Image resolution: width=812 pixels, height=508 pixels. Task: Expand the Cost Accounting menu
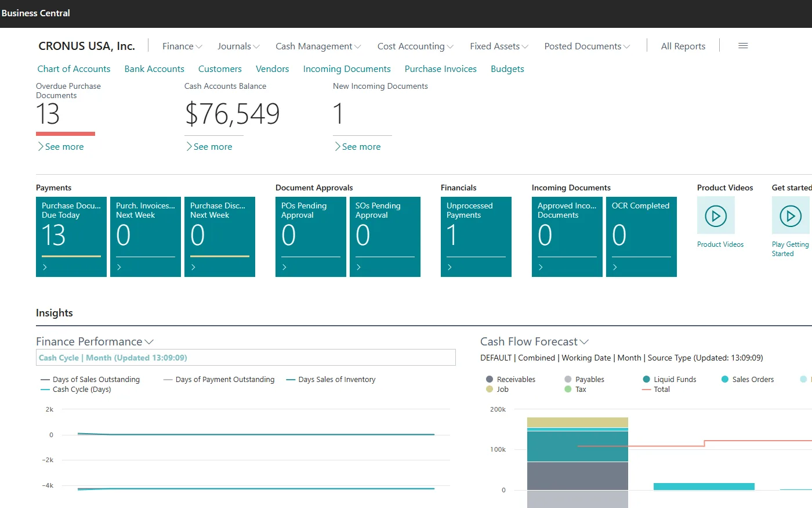(x=415, y=46)
